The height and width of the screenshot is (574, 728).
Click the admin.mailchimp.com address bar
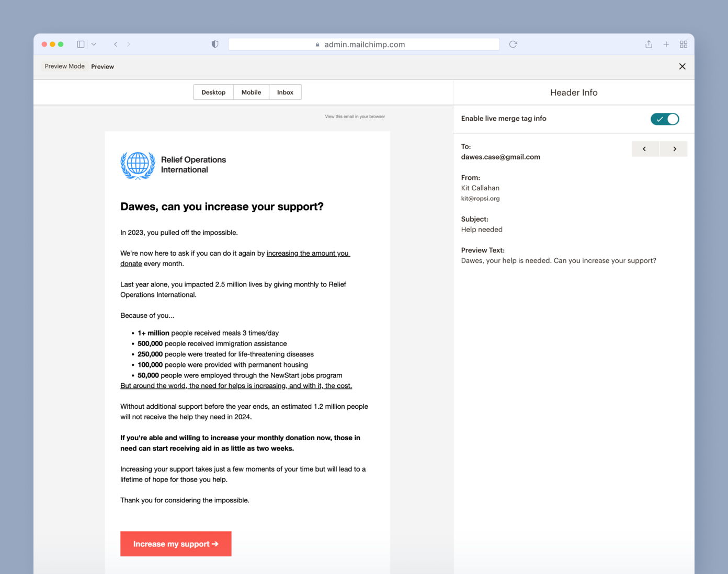click(x=364, y=44)
